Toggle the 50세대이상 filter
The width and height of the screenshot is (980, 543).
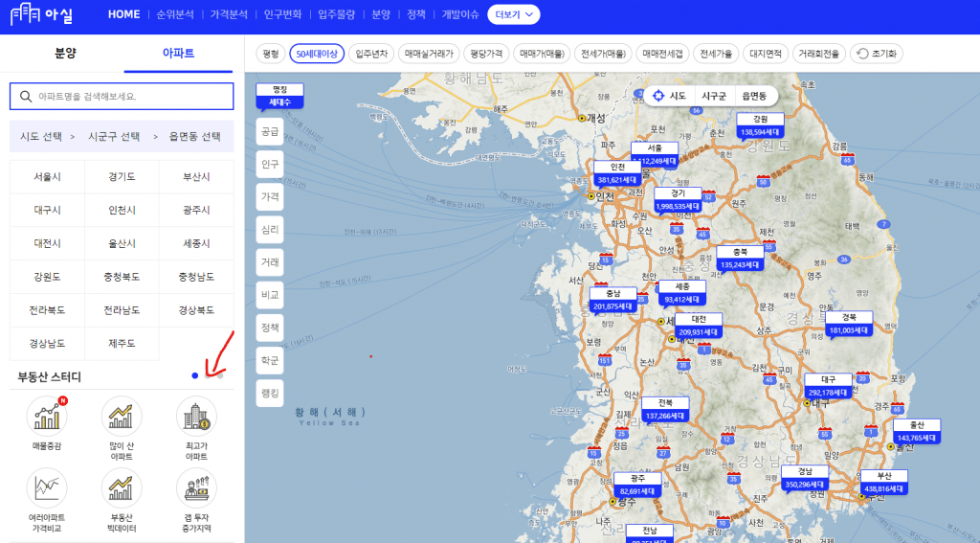click(x=317, y=54)
